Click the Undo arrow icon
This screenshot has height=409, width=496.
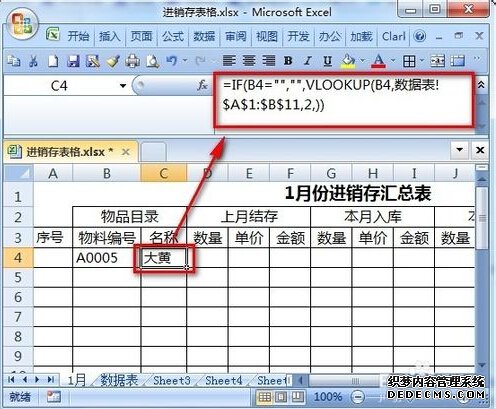click(x=172, y=61)
